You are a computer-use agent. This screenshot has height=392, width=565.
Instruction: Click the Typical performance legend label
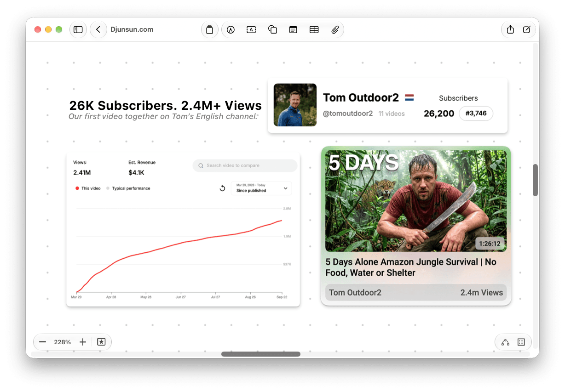(x=131, y=188)
